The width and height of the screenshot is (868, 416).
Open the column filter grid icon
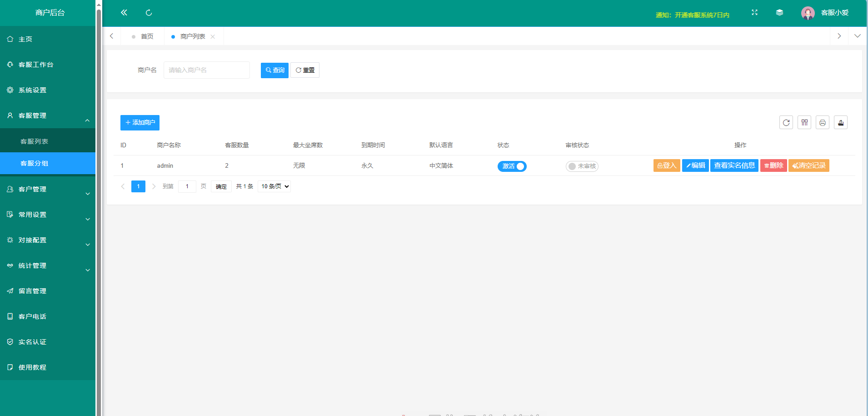coord(804,123)
